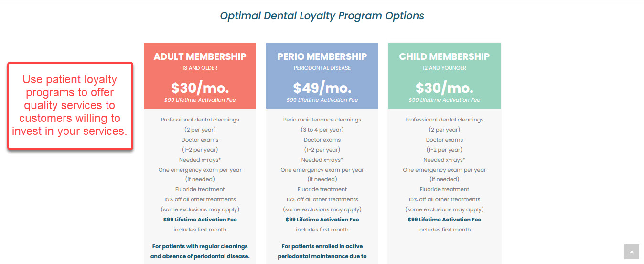Click 'PERIODONTAL DISEASE' subtitle text
The image size is (644, 264).
[322, 68]
